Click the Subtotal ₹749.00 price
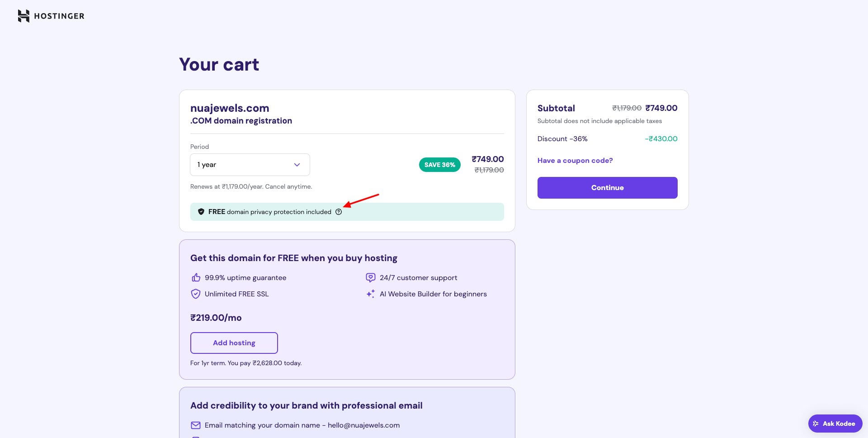The image size is (868, 438). coord(661,108)
